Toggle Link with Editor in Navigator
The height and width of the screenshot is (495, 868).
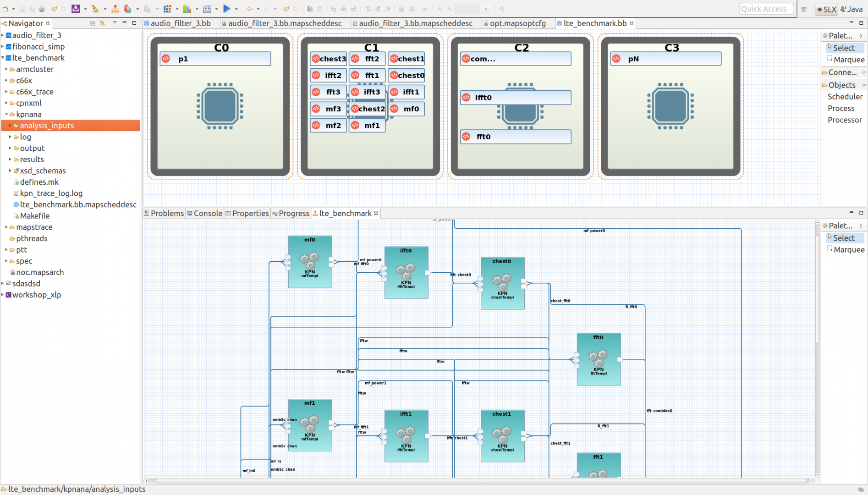click(102, 23)
